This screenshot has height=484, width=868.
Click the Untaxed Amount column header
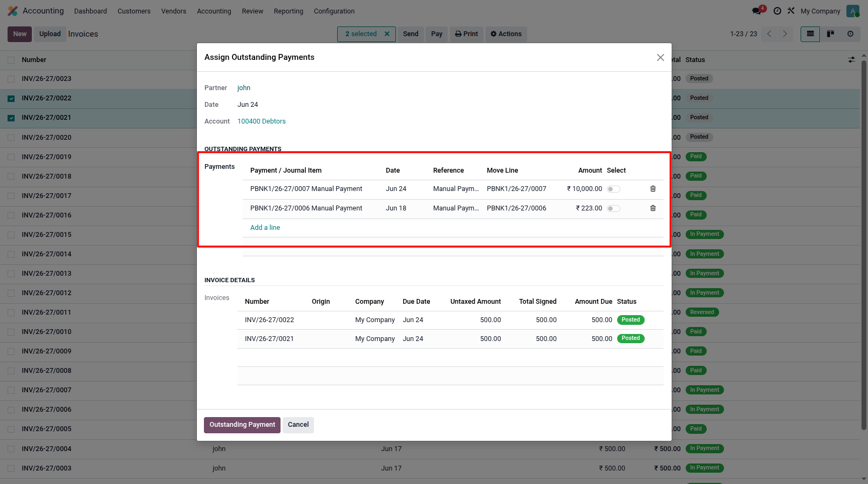pyautogui.click(x=476, y=302)
